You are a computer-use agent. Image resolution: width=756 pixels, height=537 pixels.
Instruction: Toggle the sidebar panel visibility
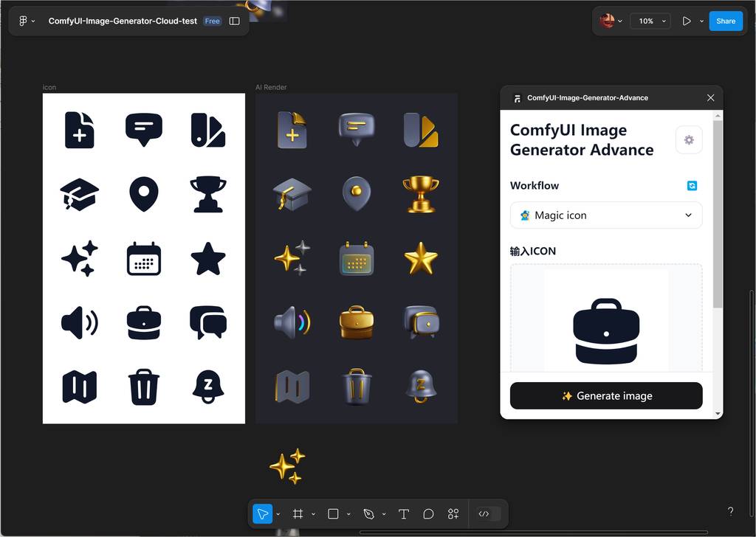(x=235, y=21)
